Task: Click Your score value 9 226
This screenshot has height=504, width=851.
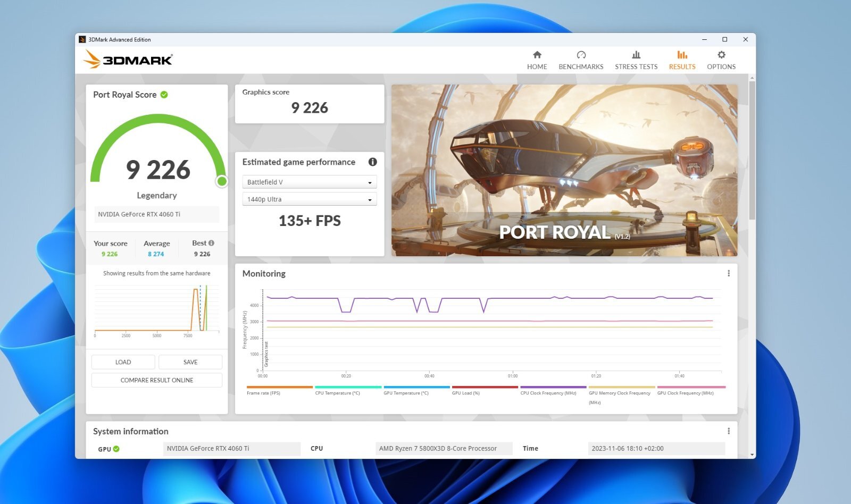Action: (x=110, y=254)
